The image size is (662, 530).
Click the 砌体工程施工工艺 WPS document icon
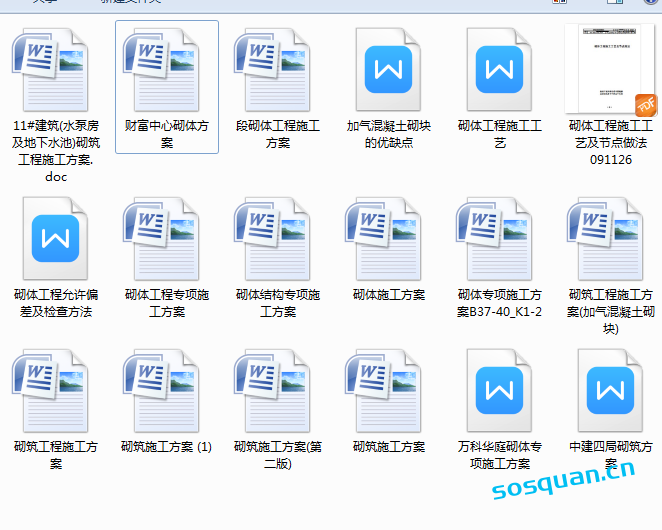pos(499,70)
